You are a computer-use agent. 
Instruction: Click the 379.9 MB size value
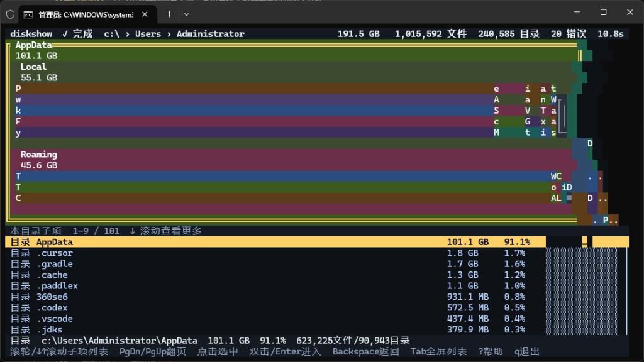coord(468,329)
